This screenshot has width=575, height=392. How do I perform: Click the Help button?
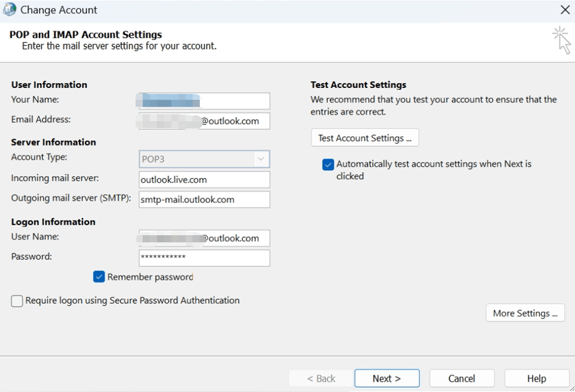(x=536, y=378)
